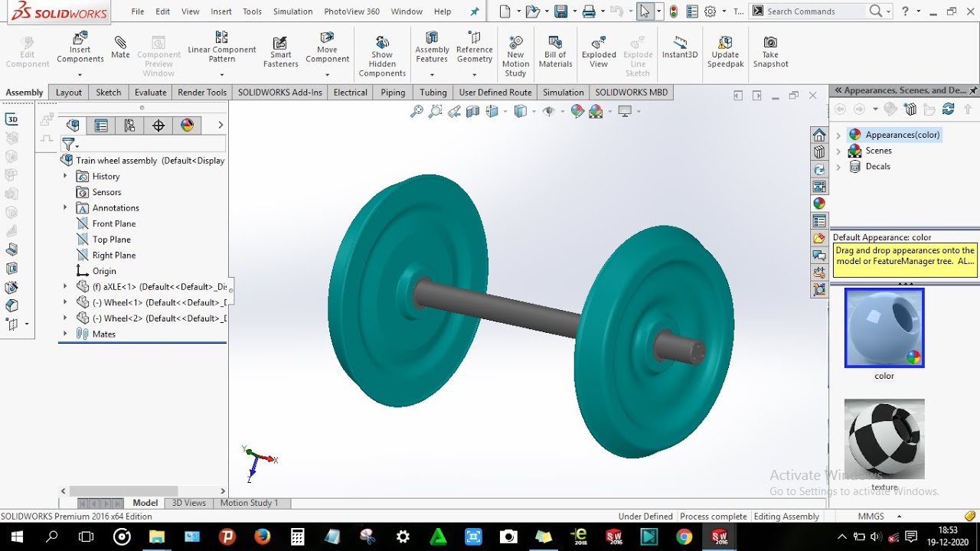Expand Wheel<2> component node
980x551 pixels.
click(x=65, y=318)
